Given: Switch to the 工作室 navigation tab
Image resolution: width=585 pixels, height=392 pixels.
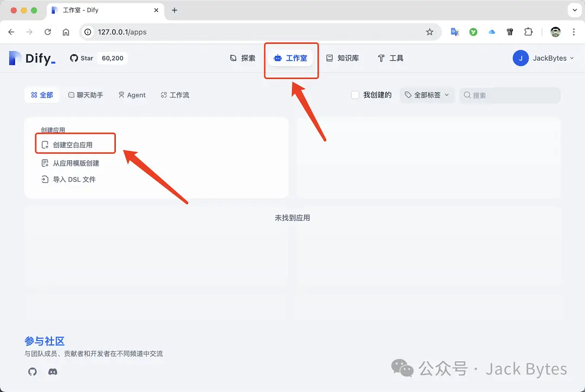Looking at the screenshot, I should [291, 58].
